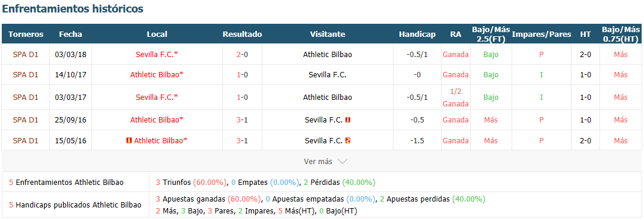The image size is (644, 220).
Task: Select visitor Sevilla F.C. in 14/10/17 row
Action: pyautogui.click(x=327, y=75)
